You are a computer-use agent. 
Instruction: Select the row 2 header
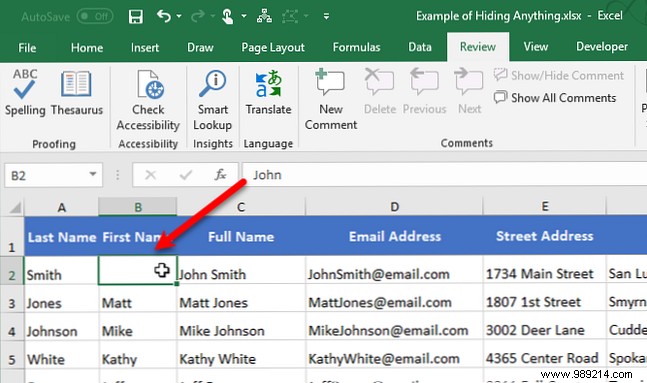[x=12, y=271]
